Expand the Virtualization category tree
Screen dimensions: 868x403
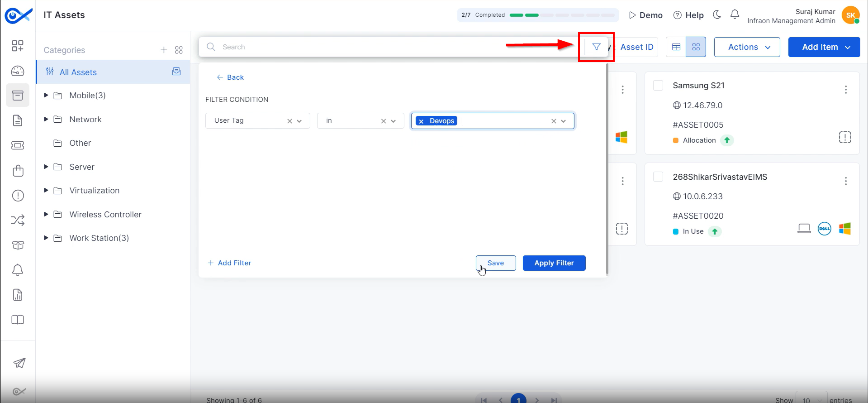(x=46, y=191)
